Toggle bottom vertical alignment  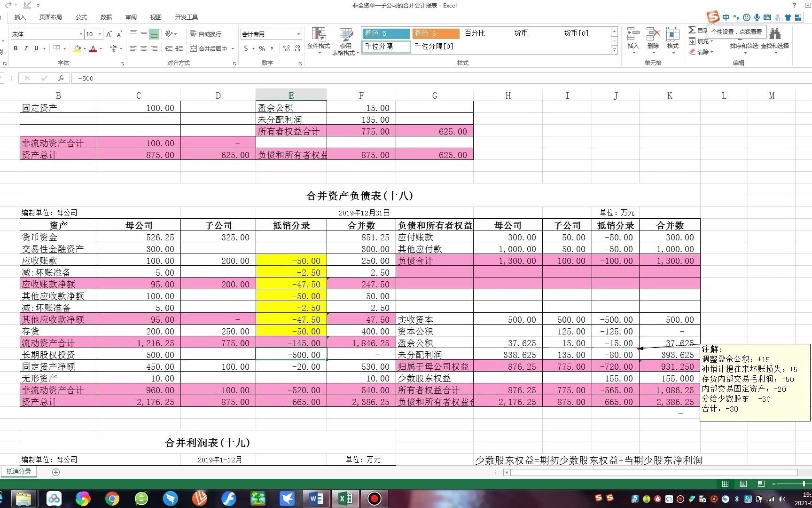[x=154, y=34]
